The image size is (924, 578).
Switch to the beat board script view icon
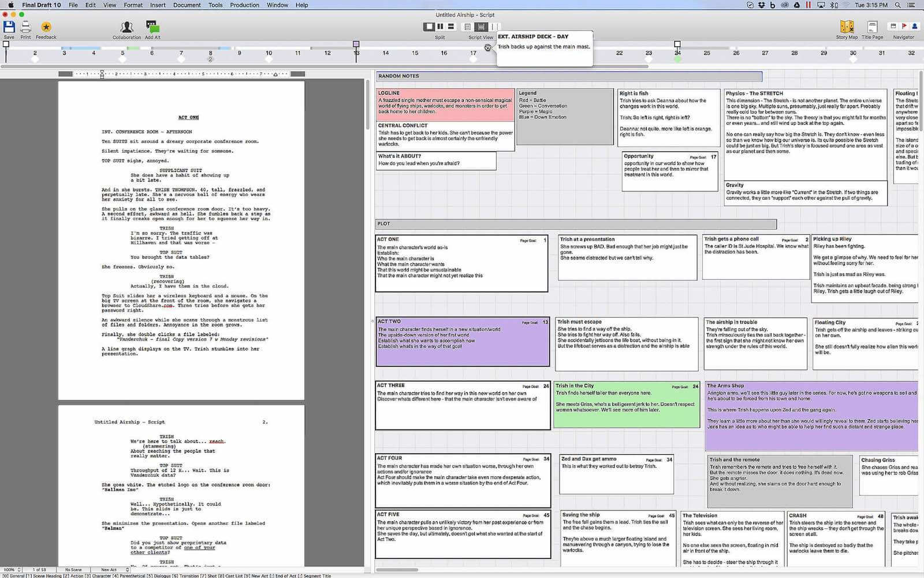pyautogui.click(x=480, y=27)
